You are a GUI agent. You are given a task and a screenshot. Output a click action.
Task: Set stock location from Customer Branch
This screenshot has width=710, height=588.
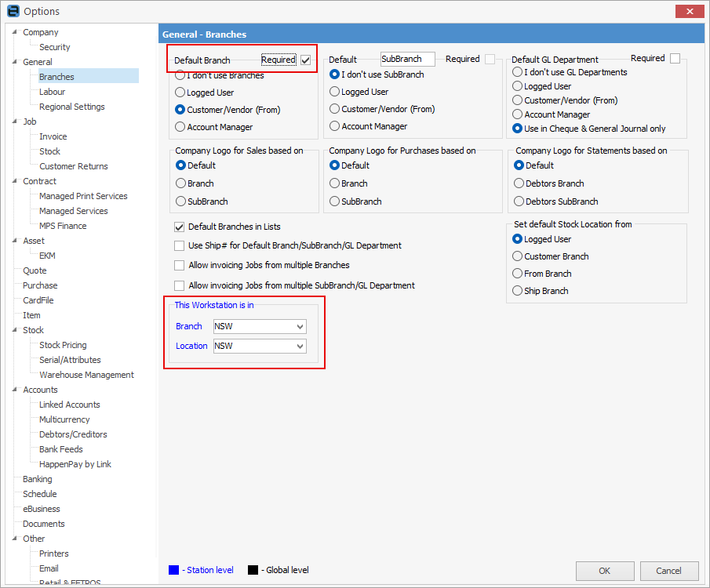pyautogui.click(x=517, y=256)
